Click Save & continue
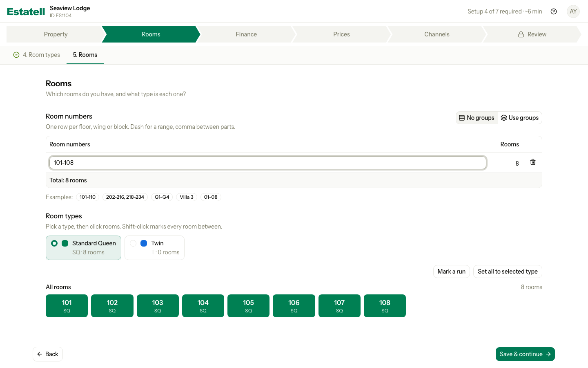The width and height of the screenshot is (588, 368). point(525,354)
